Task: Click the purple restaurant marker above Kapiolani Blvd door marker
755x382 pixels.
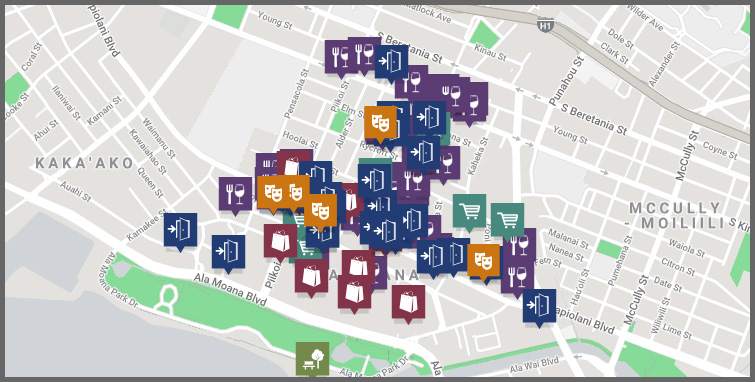Action: click(517, 279)
